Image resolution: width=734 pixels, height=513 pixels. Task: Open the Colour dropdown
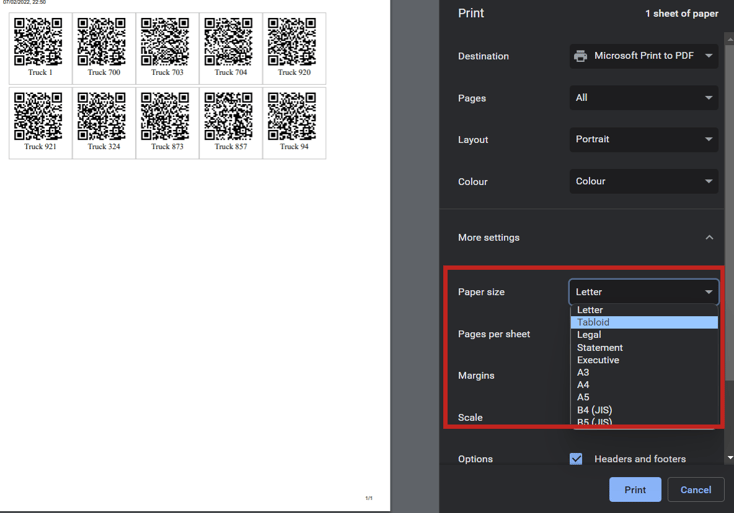tap(644, 181)
